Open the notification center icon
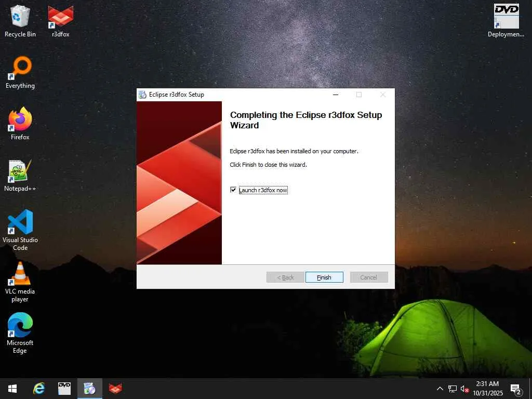Screen dimensions: 532x399 point(516,389)
